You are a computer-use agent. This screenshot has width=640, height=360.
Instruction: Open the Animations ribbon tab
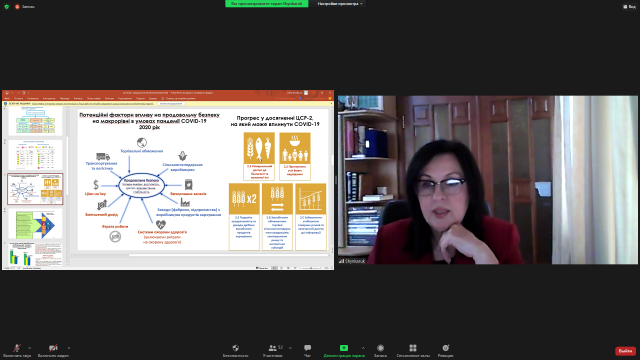pos(78,98)
